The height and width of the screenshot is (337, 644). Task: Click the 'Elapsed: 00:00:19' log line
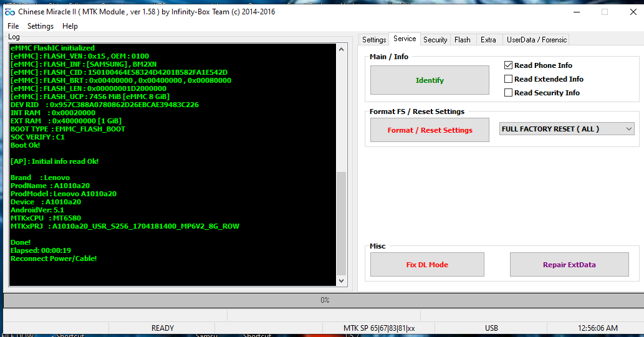(41, 250)
